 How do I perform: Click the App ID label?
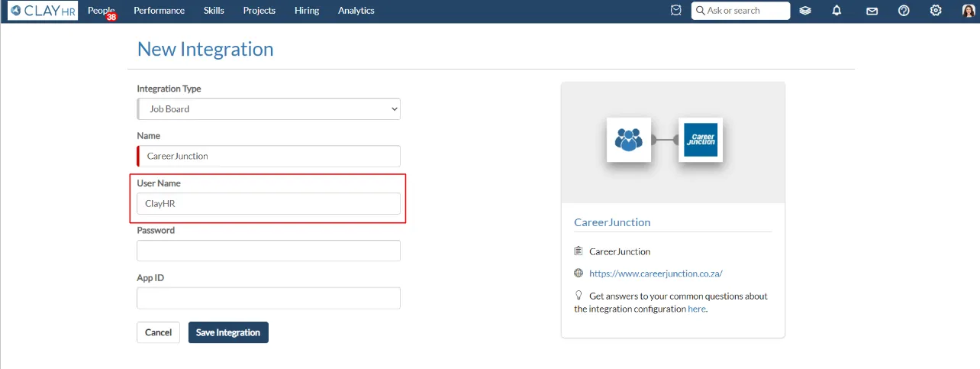[150, 278]
